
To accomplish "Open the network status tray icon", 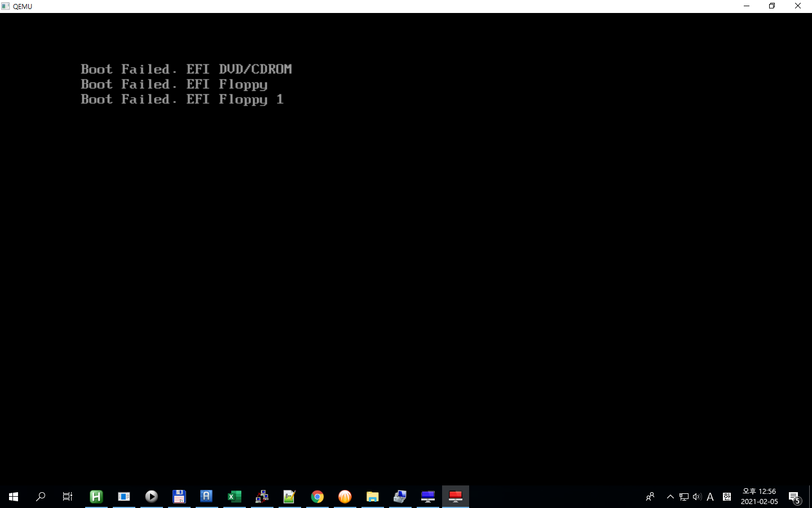I will 684,497.
